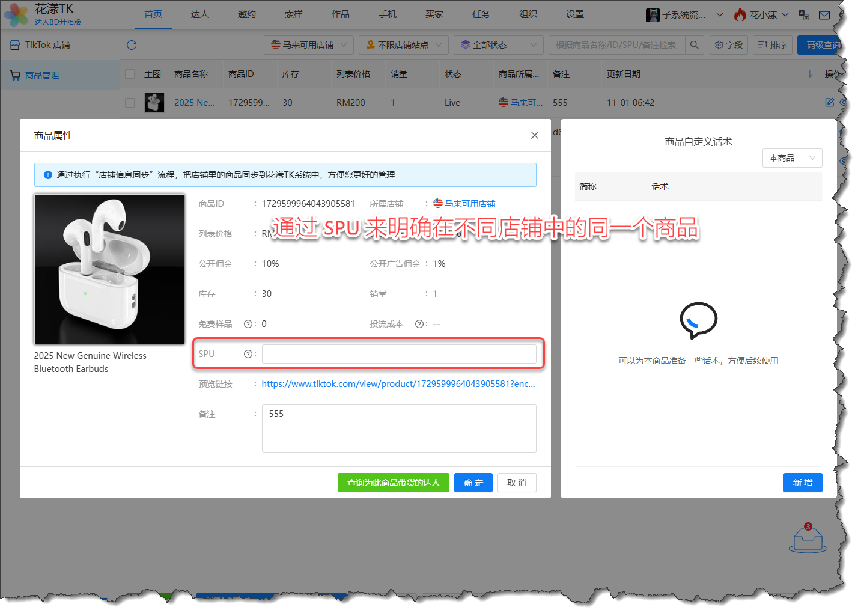This screenshot has width=861, height=616.
Task: Open the 设置 tab in top navigation
Action: tap(574, 14)
